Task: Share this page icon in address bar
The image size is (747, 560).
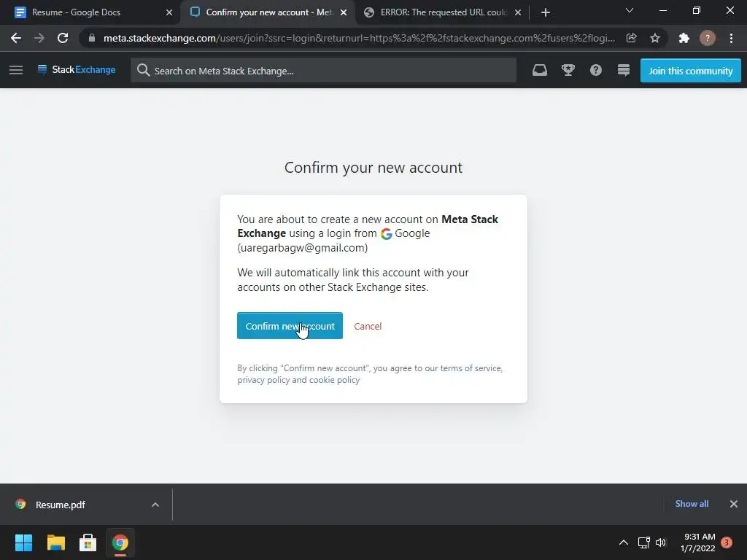Action: click(x=631, y=38)
